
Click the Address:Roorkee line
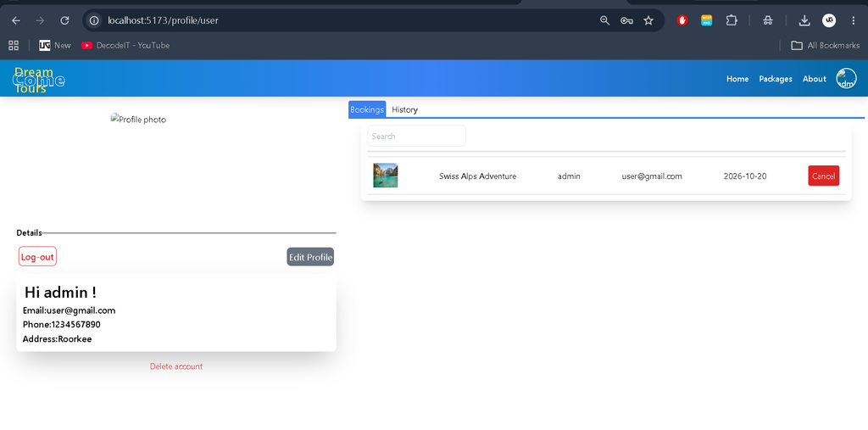coord(57,339)
